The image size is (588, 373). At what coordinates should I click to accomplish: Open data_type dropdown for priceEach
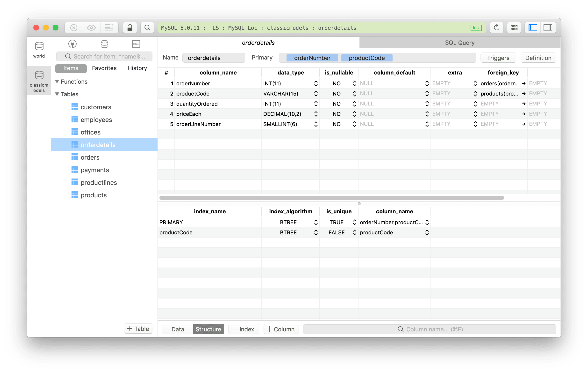click(x=316, y=114)
